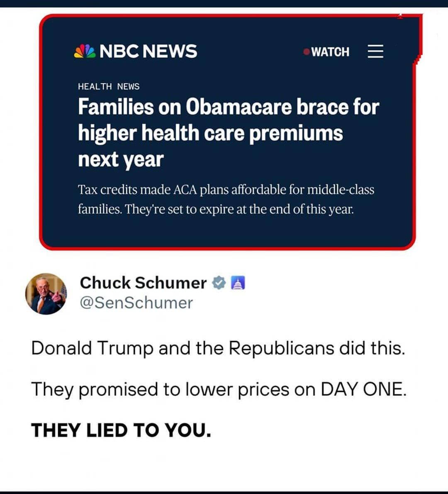Click the WATCH button
Image resolution: width=448 pixels, height=494 pixels.
click(x=330, y=51)
